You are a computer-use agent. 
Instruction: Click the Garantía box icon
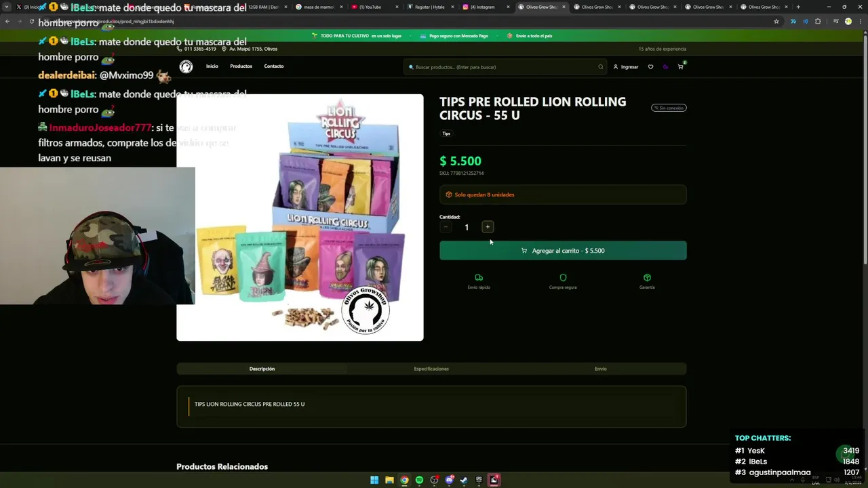[647, 277]
